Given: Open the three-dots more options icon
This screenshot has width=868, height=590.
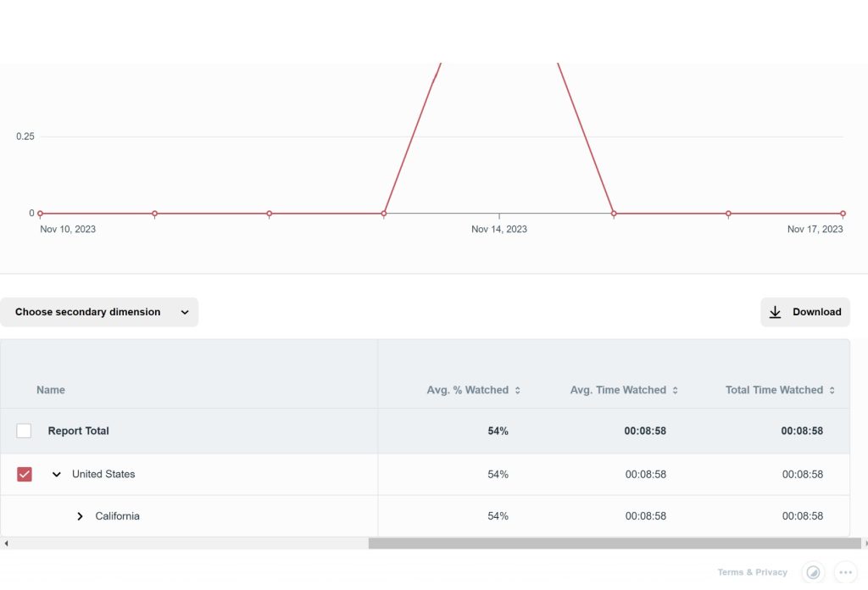Looking at the screenshot, I should tap(845, 572).
